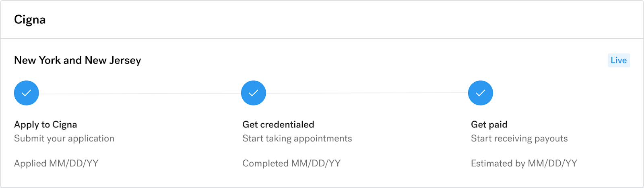
Task: Click the Start receiving payouts text
Action: point(519,139)
